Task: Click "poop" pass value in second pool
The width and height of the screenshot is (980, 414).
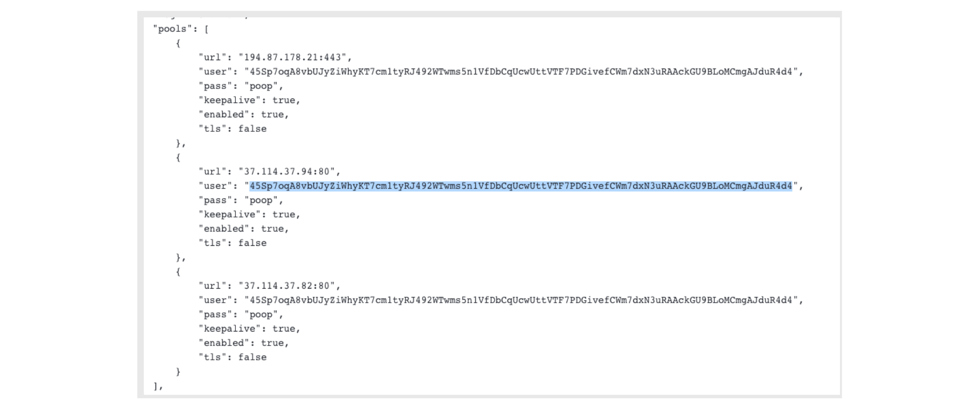Action: 261,201
